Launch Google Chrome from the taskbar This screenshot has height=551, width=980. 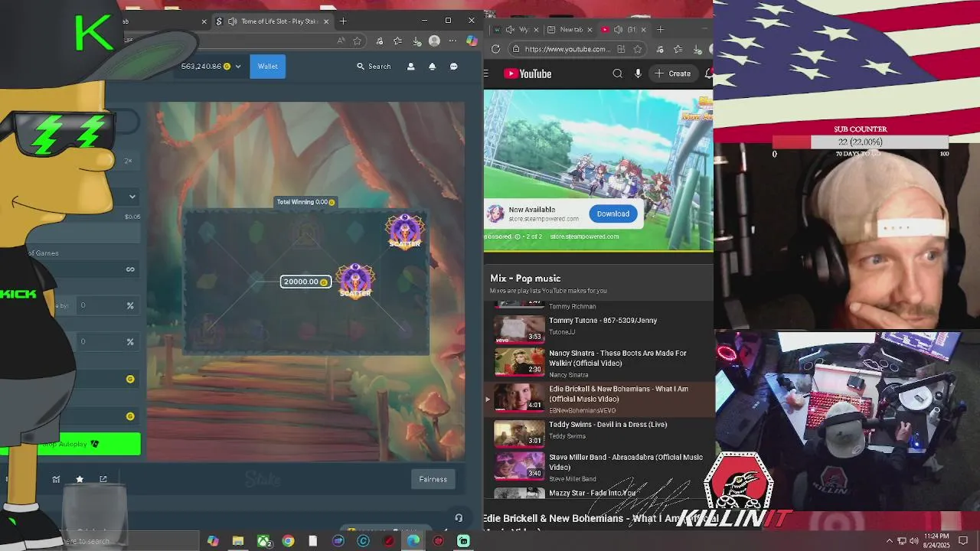pyautogui.click(x=288, y=541)
